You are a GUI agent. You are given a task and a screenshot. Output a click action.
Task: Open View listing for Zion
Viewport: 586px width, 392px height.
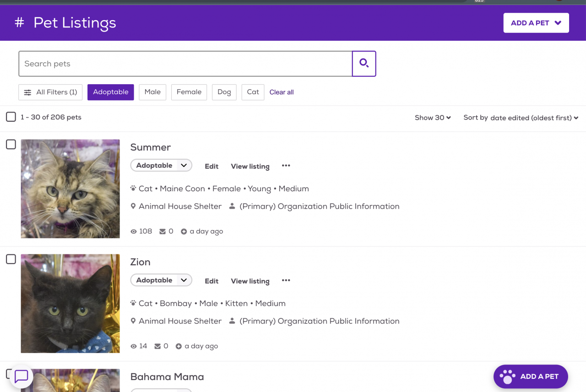250,281
